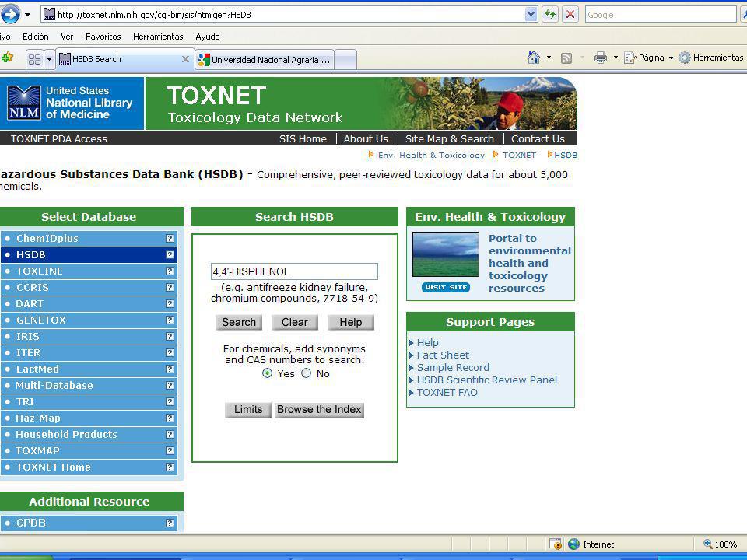The height and width of the screenshot is (560, 747).
Task: Select the No synonyms radio button
Action: click(x=307, y=373)
